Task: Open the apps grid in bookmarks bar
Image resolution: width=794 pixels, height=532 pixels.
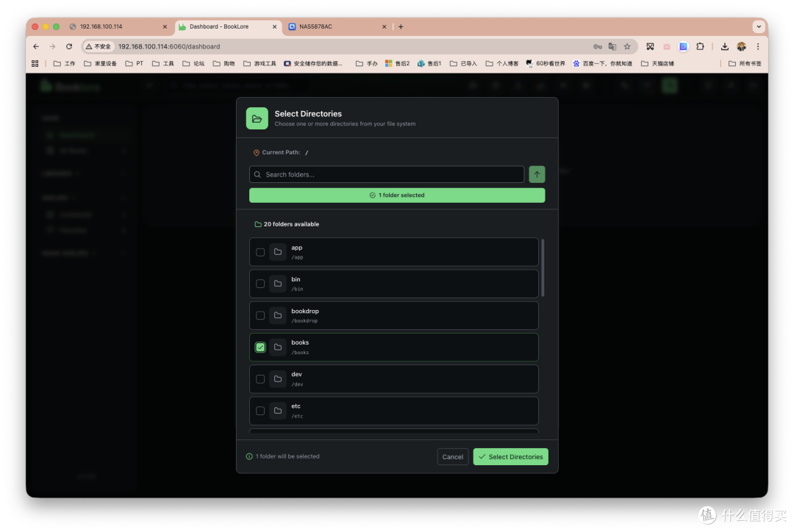Action: [x=35, y=64]
